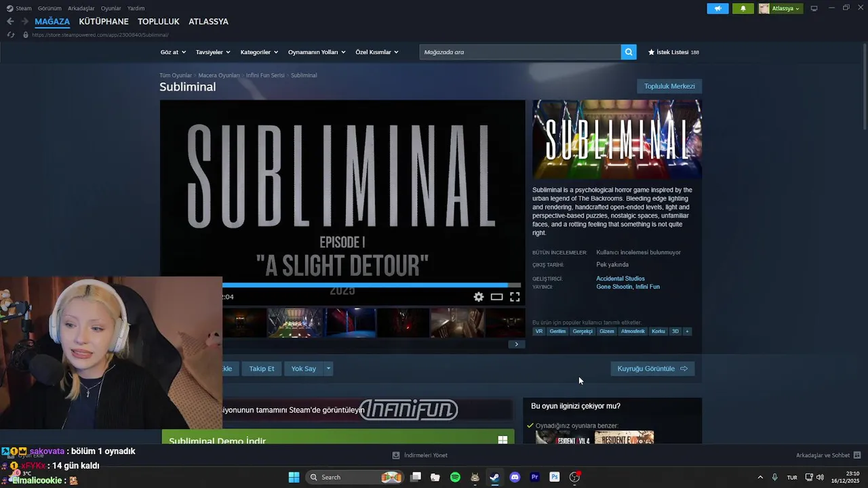Open video settings gear in the trailer player
The image size is (868, 488).
(479, 297)
